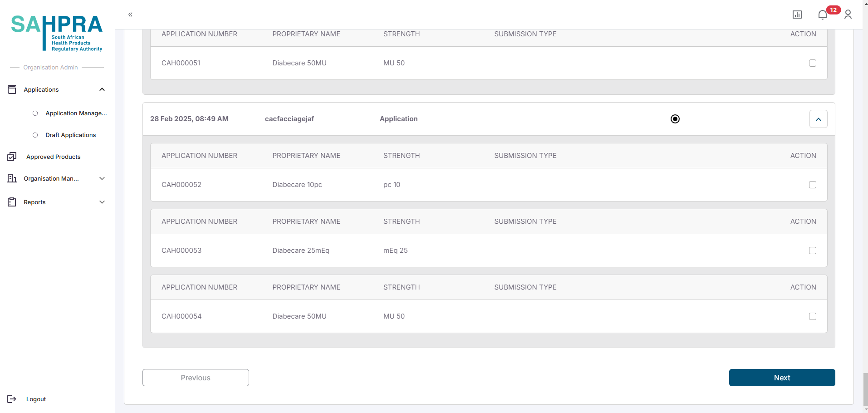Open the user profile icon
The width and height of the screenshot is (868, 413).
click(x=848, y=15)
